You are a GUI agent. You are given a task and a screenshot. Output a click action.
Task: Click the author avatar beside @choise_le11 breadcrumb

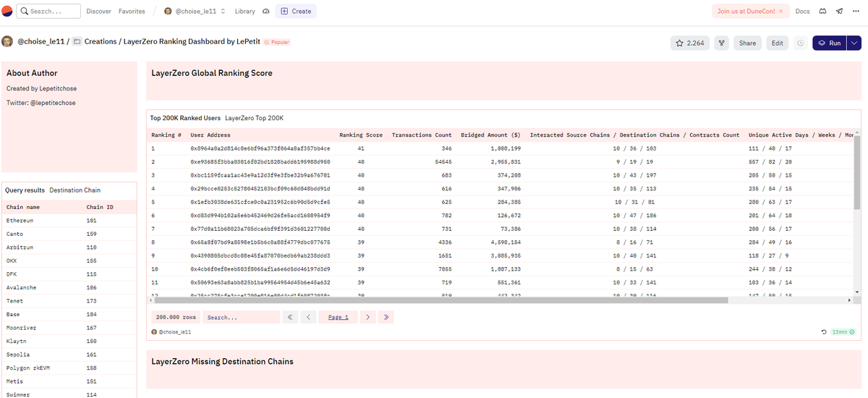7,41
